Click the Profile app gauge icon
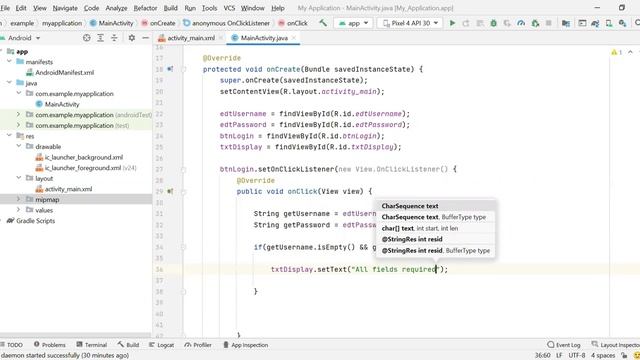Screen dimensions: 640x360 [x=521, y=23]
